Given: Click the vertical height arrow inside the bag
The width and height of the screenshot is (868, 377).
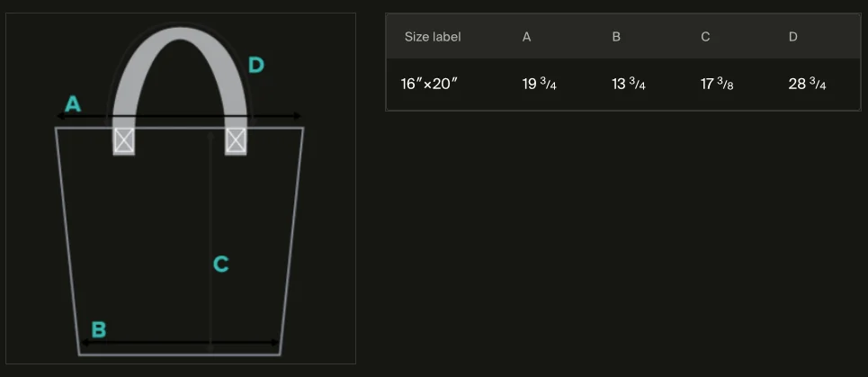Looking at the screenshot, I should click(x=210, y=242).
